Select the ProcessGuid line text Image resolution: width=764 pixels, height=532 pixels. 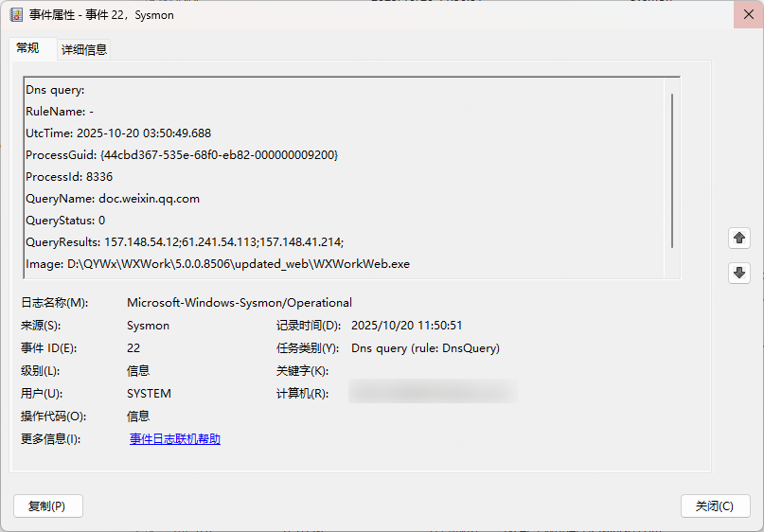point(182,154)
